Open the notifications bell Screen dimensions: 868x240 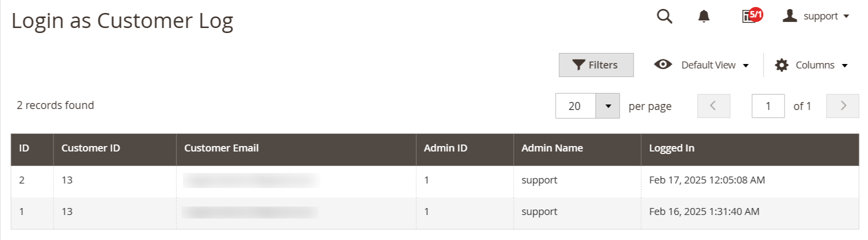(704, 16)
